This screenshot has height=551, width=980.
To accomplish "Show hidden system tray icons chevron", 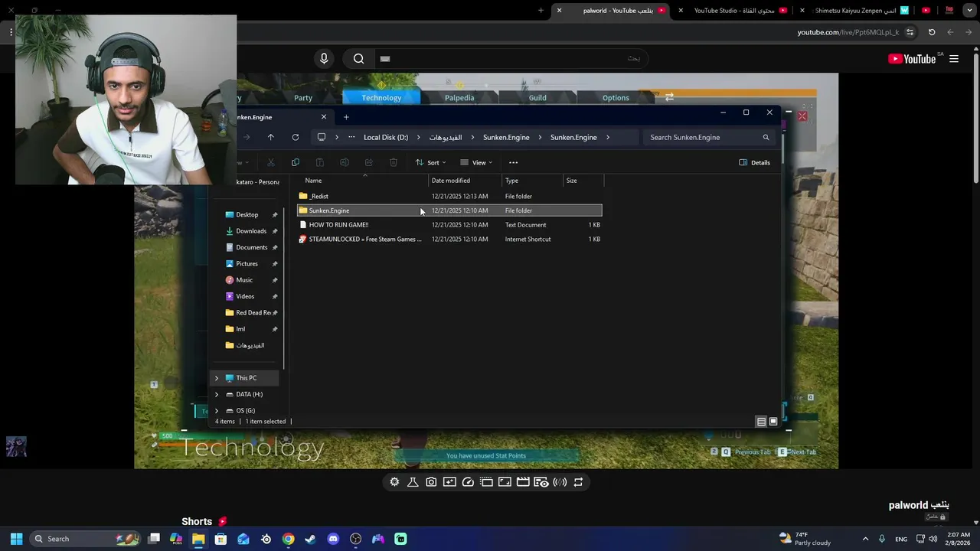I will pyautogui.click(x=865, y=539).
